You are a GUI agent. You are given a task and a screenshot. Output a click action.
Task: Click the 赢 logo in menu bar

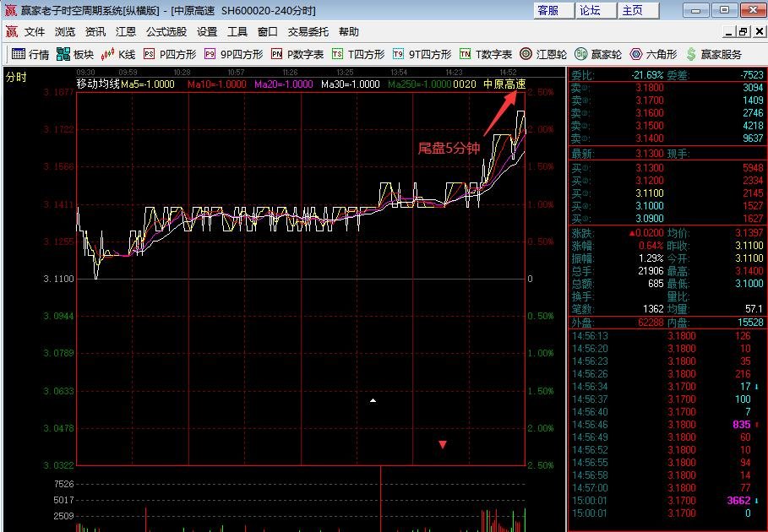11,32
